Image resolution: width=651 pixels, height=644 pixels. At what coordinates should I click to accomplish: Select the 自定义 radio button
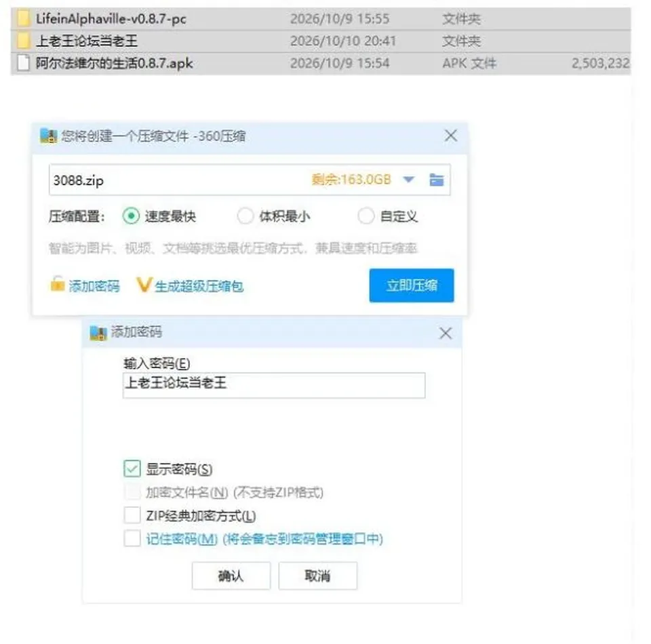[366, 216]
